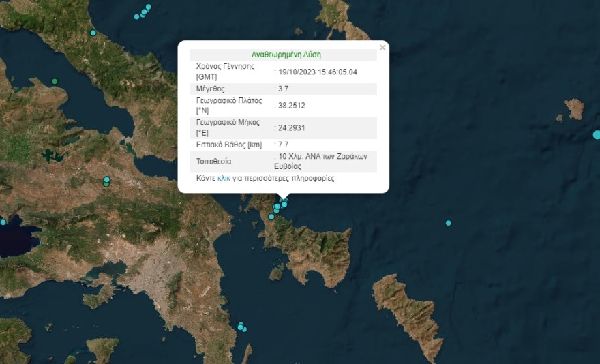Open the 'κλικ' link for more information
Screen dimensions: 600x364
click(224, 179)
